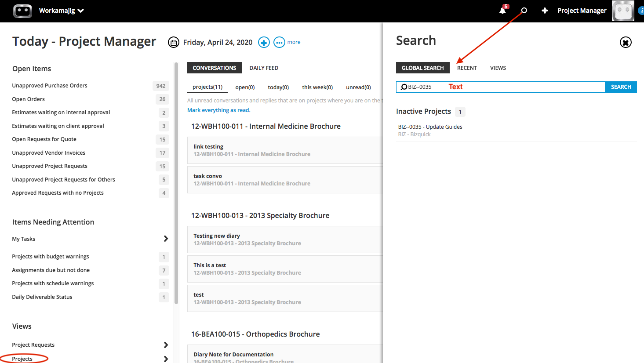The image size is (644, 363).
Task: Open Approved Requests with no Projects
Action: pyautogui.click(x=58, y=193)
